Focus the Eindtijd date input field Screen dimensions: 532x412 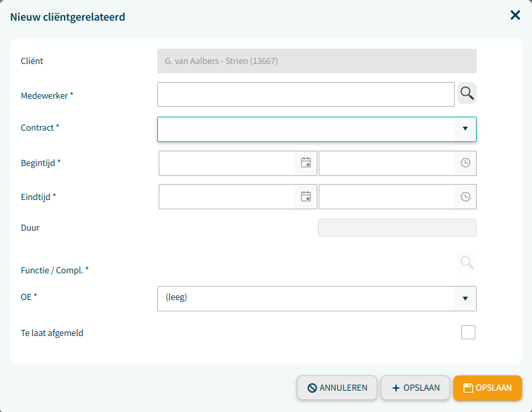click(227, 197)
